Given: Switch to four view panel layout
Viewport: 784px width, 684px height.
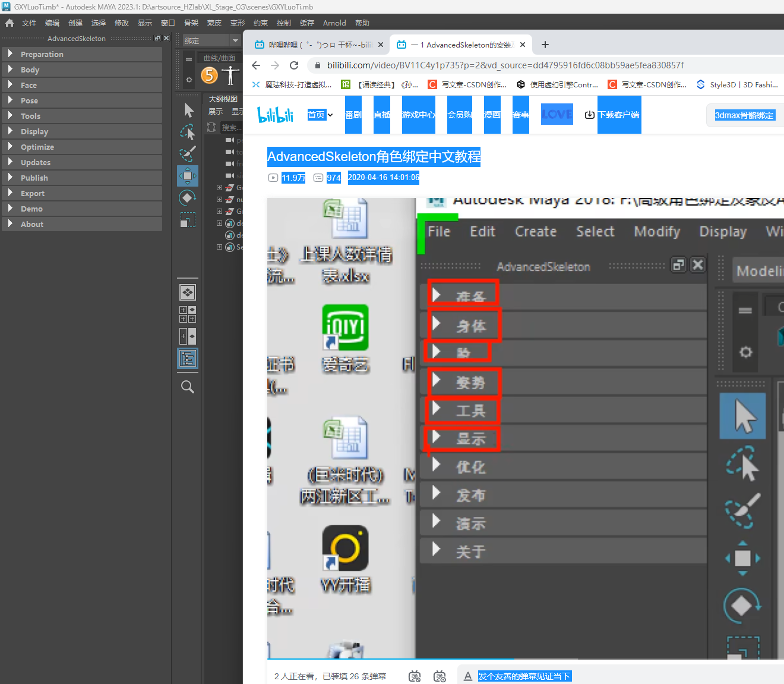Looking at the screenshot, I should 188,314.
